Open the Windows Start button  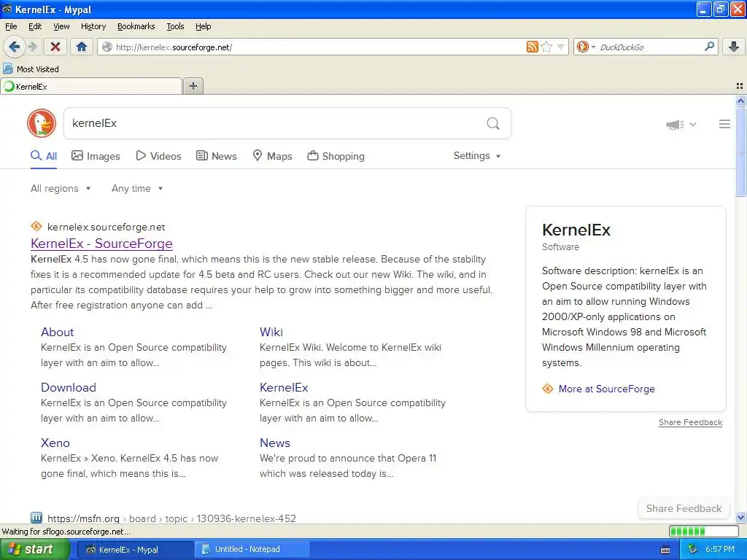(35, 549)
